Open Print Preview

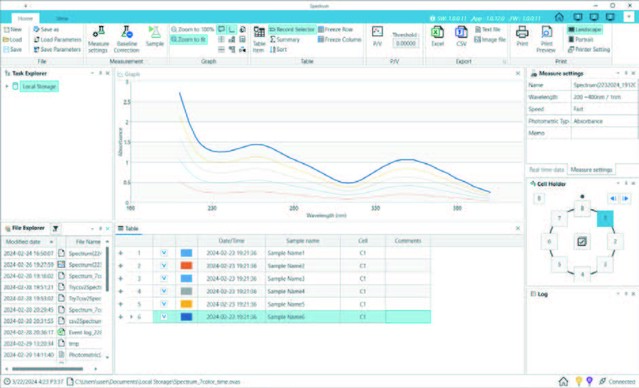[x=546, y=39]
